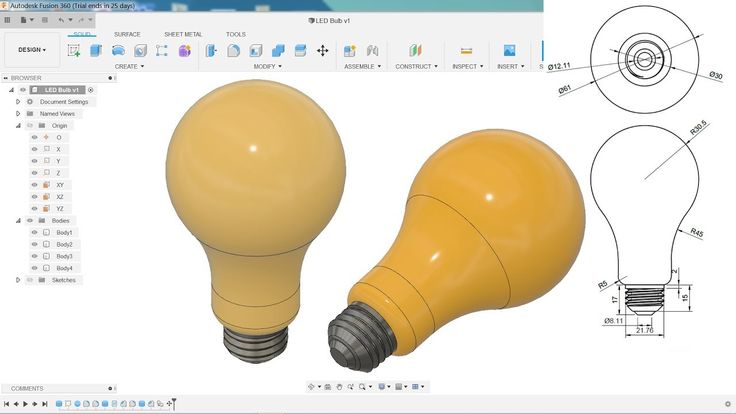Image resolution: width=736 pixels, height=414 pixels.
Task: Select the Combine tool in Modify
Action: [278, 50]
